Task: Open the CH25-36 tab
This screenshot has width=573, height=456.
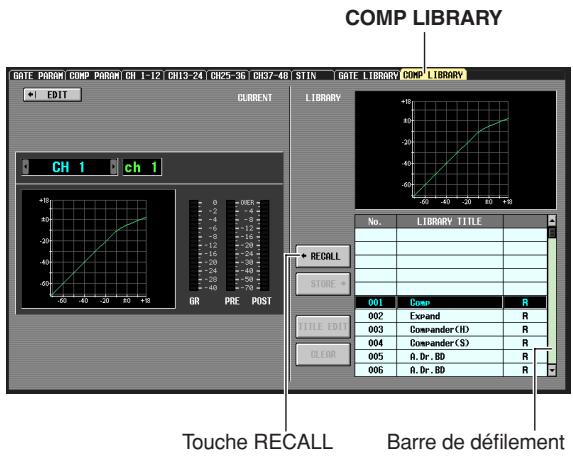Action: (228, 76)
